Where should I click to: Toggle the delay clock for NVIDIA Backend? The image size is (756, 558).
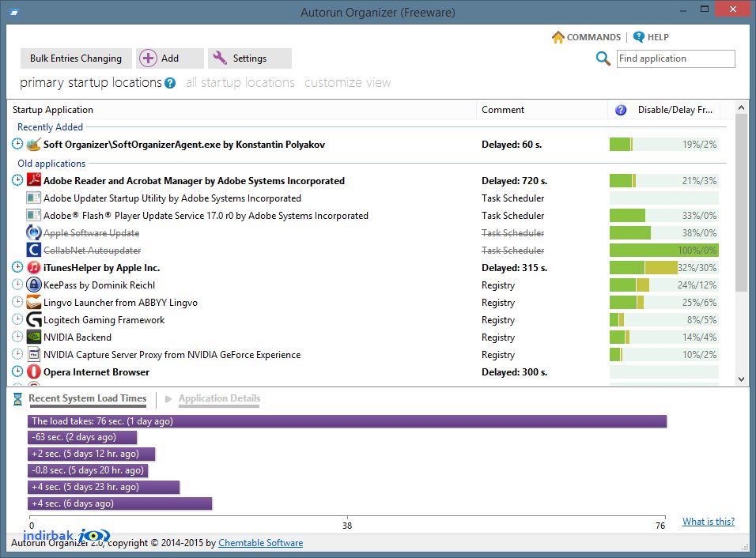[x=17, y=337]
